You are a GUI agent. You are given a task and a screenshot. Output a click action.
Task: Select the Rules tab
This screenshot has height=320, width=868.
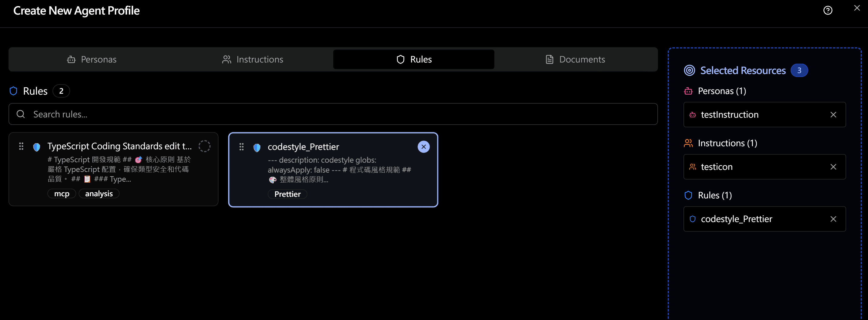(413, 59)
